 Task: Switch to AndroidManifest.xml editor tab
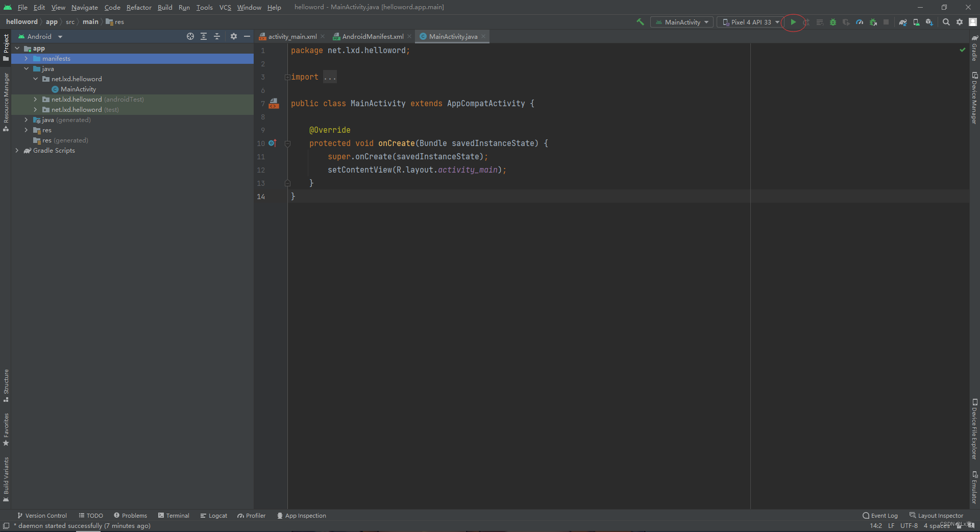pos(372,36)
